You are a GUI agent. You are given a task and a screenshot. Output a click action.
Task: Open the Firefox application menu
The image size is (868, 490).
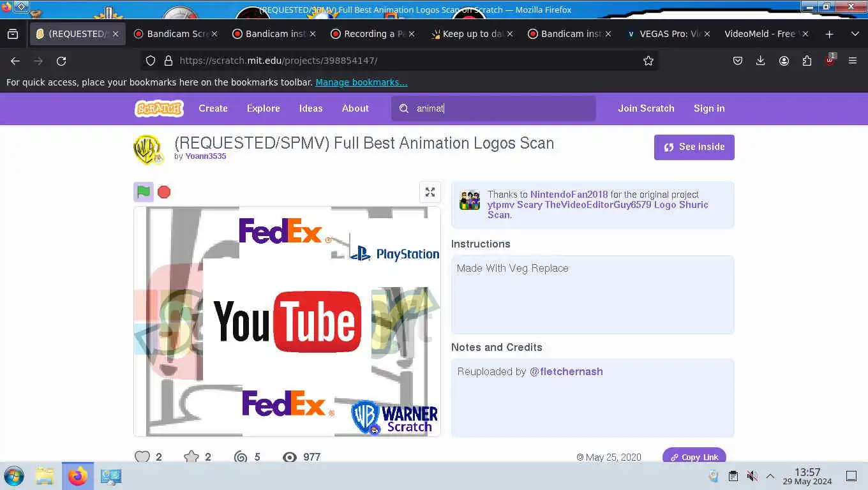[853, 61]
